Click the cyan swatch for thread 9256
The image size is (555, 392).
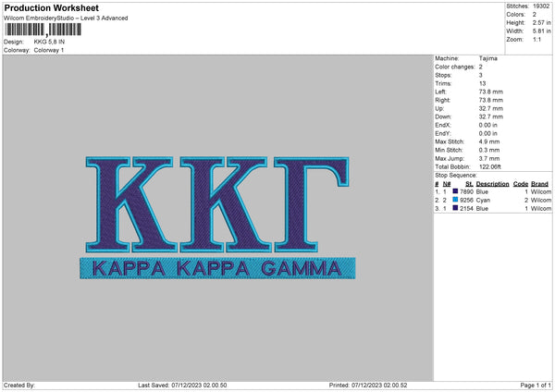tap(456, 200)
